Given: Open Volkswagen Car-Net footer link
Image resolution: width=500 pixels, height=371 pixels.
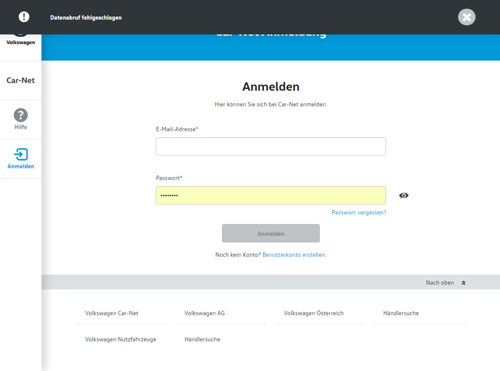Looking at the screenshot, I should tap(112, 313).
